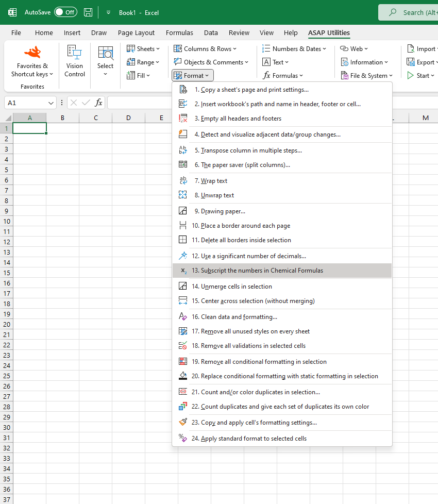
Task: Select Remove all conditional formatting in selection
Action: [x=282, y=362]
